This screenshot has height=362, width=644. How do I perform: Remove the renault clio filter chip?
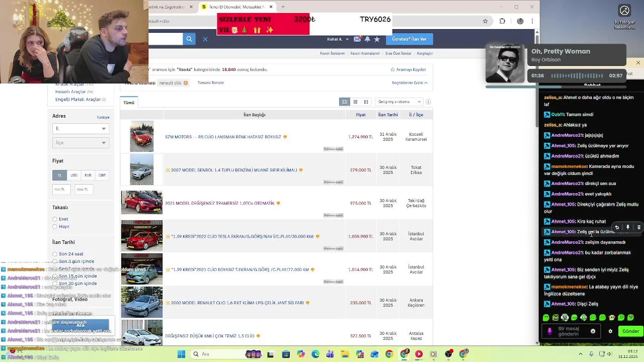point(186,83)
